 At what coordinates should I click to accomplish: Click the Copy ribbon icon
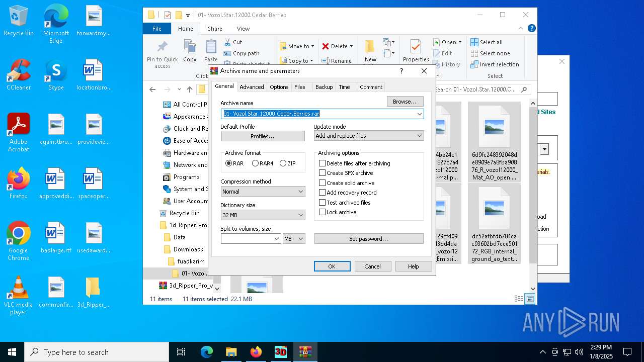coord(190,51)
